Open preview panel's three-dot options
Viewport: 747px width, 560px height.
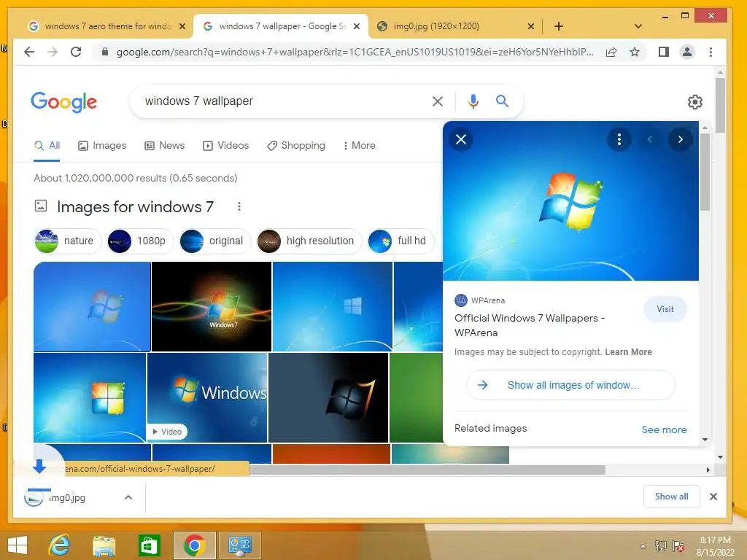click(x=619, y=139)
